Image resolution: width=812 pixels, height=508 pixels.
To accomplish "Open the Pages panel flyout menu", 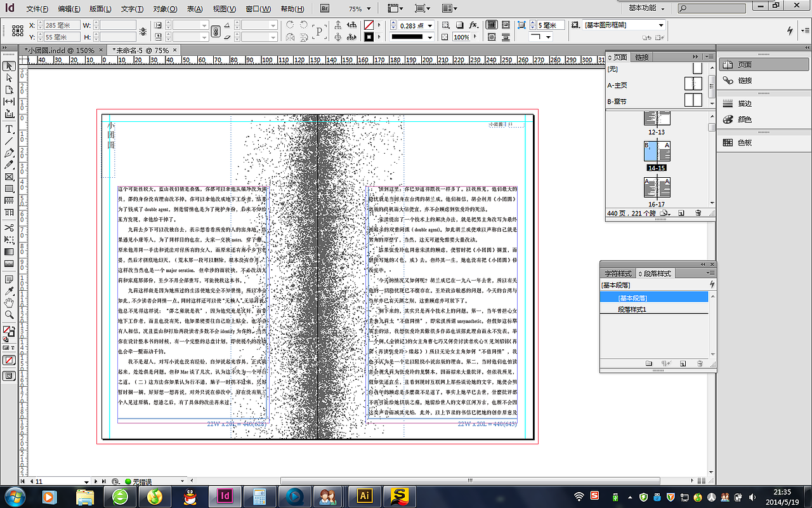I will click(709, 57).
